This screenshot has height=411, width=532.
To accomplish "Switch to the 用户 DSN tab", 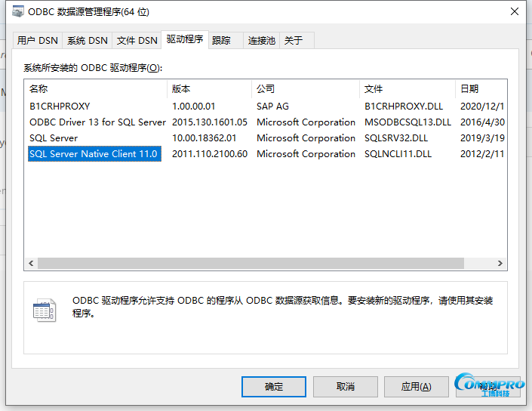I will (x=38, y=41).
